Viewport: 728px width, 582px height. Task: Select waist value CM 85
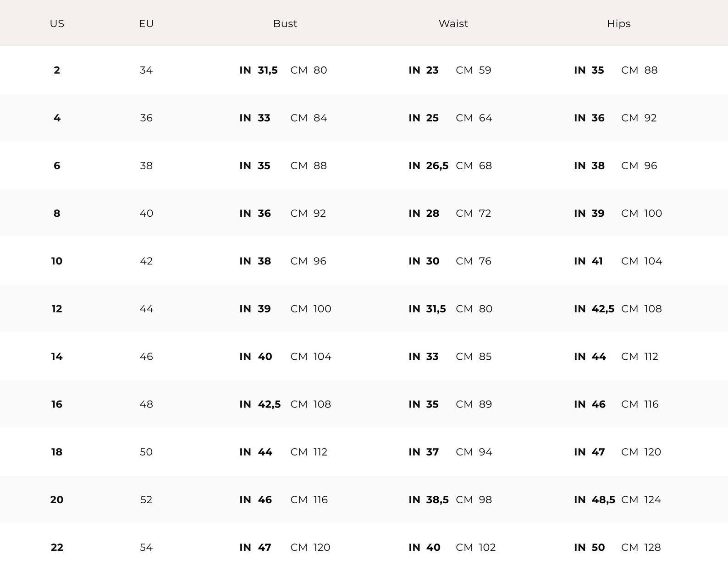474,356
